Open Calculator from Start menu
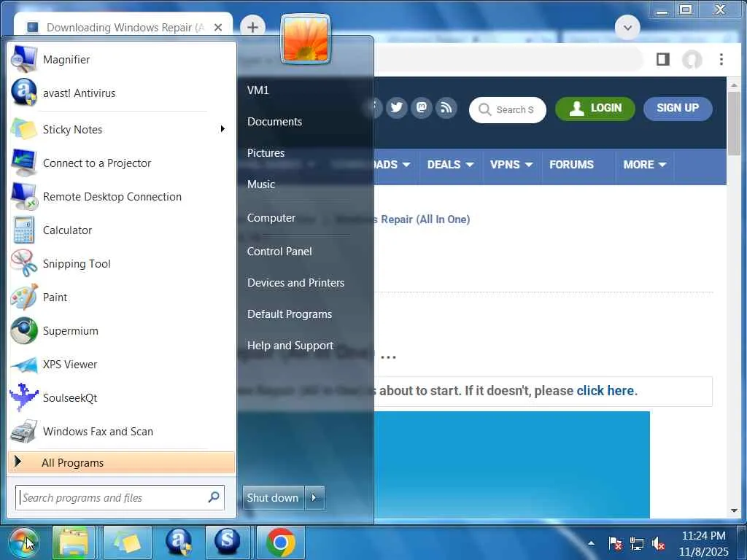 click(122, 230)
